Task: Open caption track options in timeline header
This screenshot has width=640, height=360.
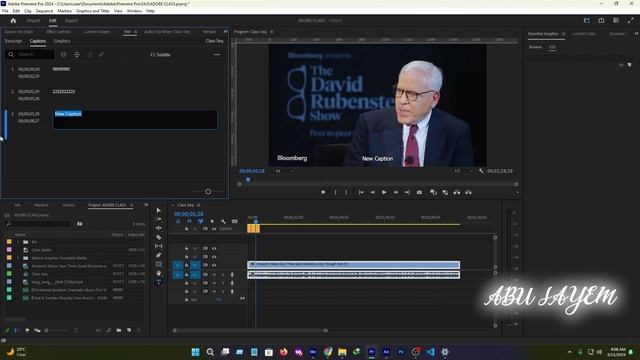Action: tap(235, 221)
